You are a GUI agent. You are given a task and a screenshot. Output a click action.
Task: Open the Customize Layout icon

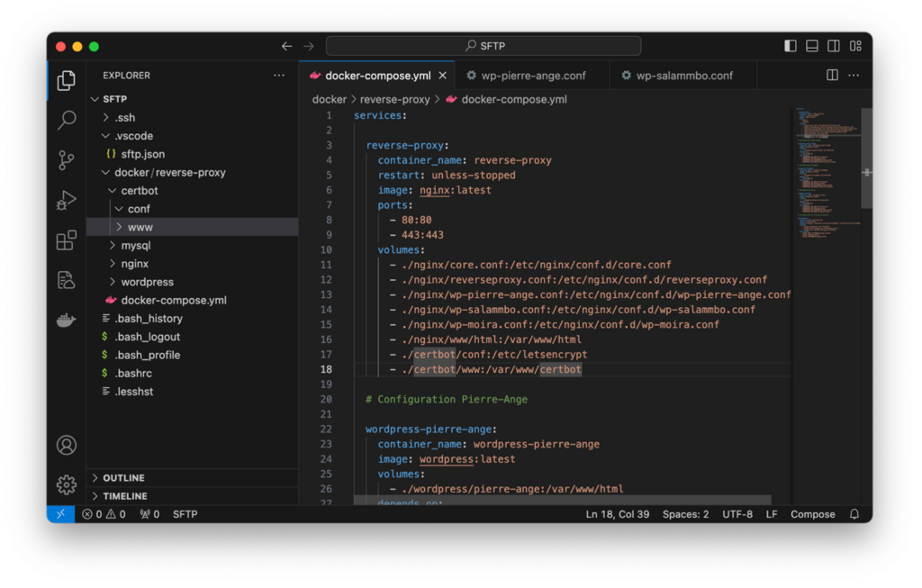tap(855, 46)
